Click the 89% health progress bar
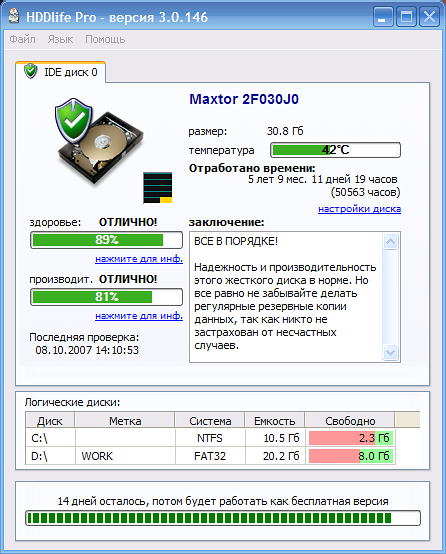The height and width of the screenshot is (554, 446). [106, 240]
